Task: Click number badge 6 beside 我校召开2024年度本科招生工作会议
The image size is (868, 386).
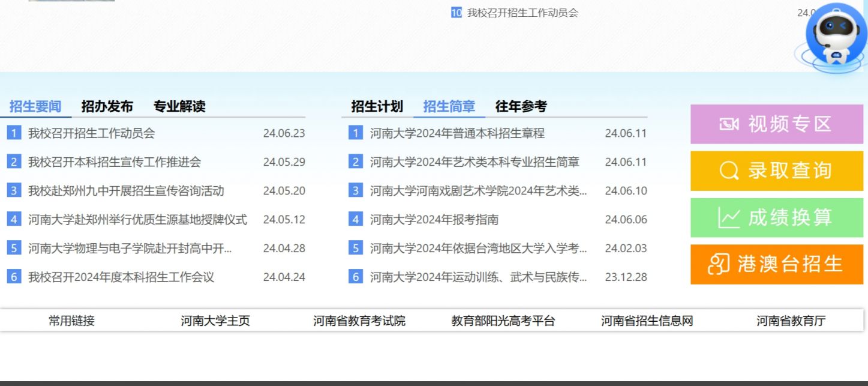Action: point(14,277)
